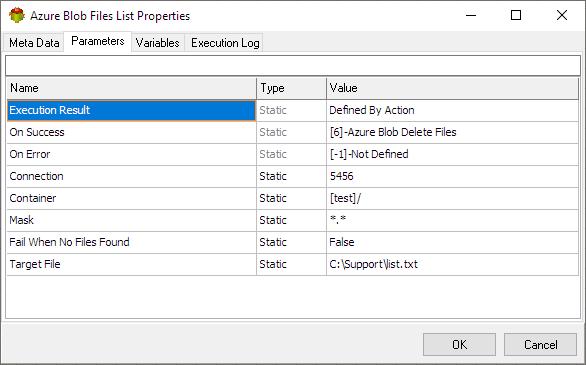
Task: Click the empty description field above table
Action: tap(293, 66)
